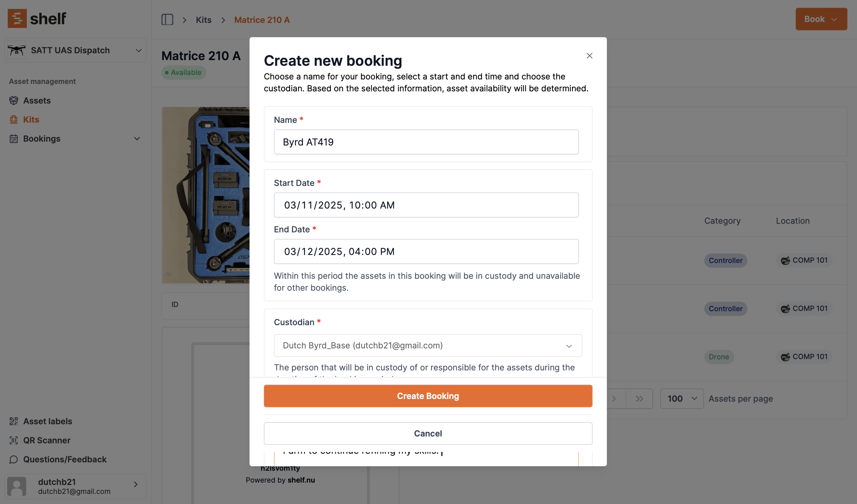Collapse the Bookings menu chevron
The image size is (857, 504).
136,139
